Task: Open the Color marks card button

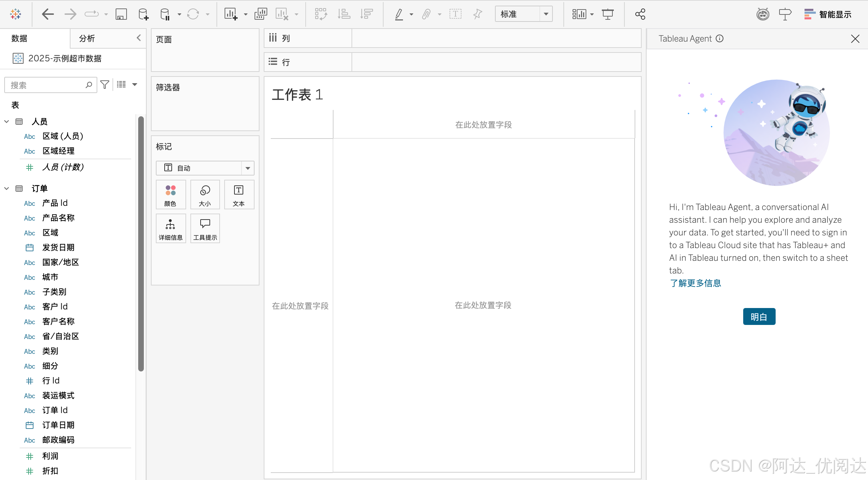Action: click(171, 195)
